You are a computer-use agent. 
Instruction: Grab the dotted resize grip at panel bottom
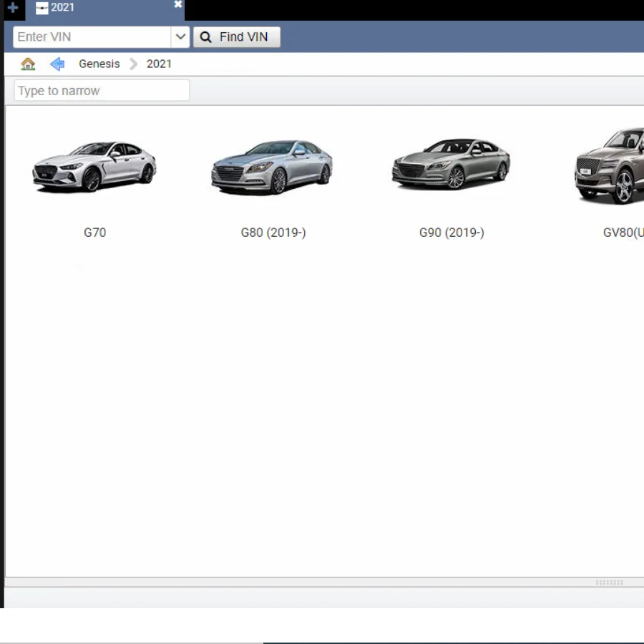[x=609, y=582]
